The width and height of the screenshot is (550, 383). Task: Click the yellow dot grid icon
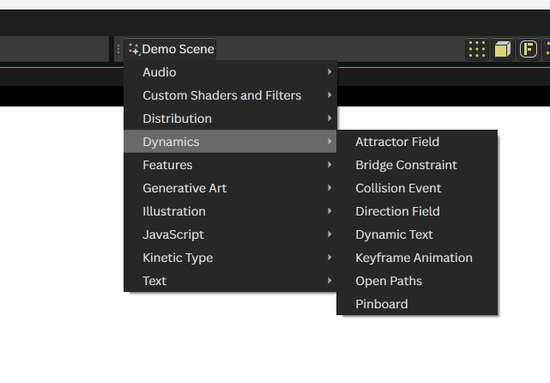[477, 49]
